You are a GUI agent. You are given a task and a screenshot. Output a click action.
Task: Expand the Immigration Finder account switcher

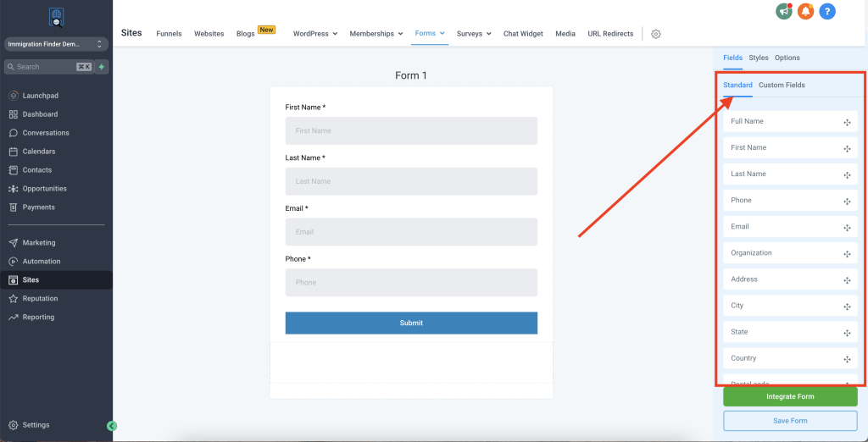pos(56,43)
